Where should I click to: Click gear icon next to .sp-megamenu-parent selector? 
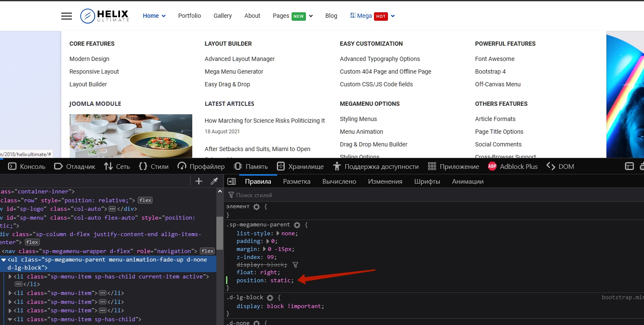tap(297, 225)
